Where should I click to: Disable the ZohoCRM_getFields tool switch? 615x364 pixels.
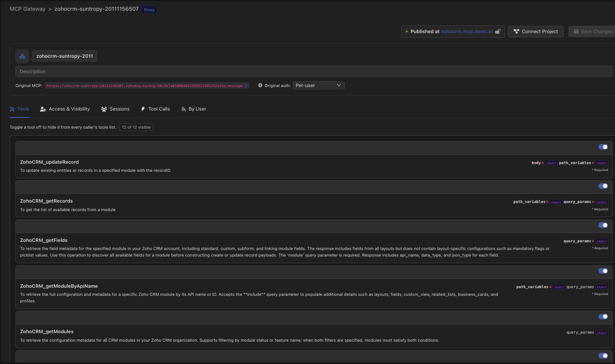[603, 225]
